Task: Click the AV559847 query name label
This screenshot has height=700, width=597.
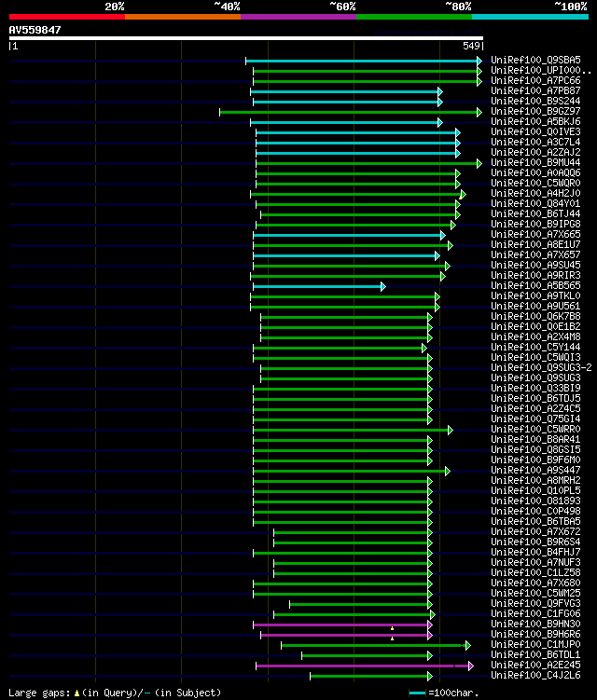Action: [x=35, y=30]
